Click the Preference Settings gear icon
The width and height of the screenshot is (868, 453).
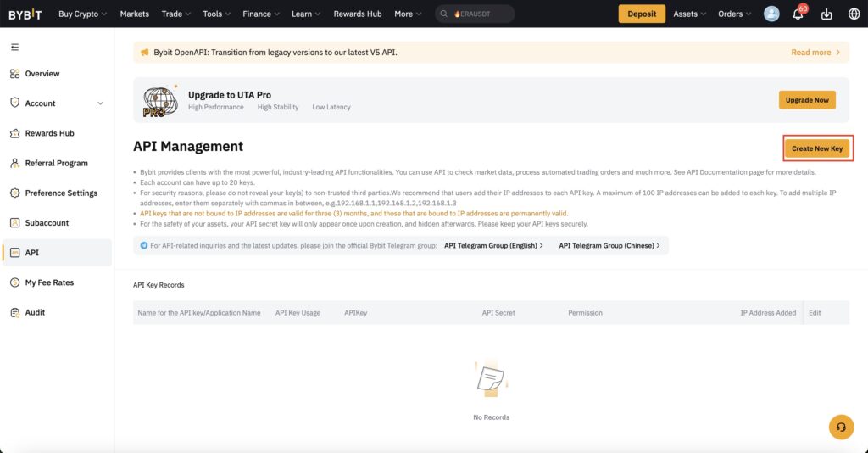pyautogui.click(x=15, y=193)
